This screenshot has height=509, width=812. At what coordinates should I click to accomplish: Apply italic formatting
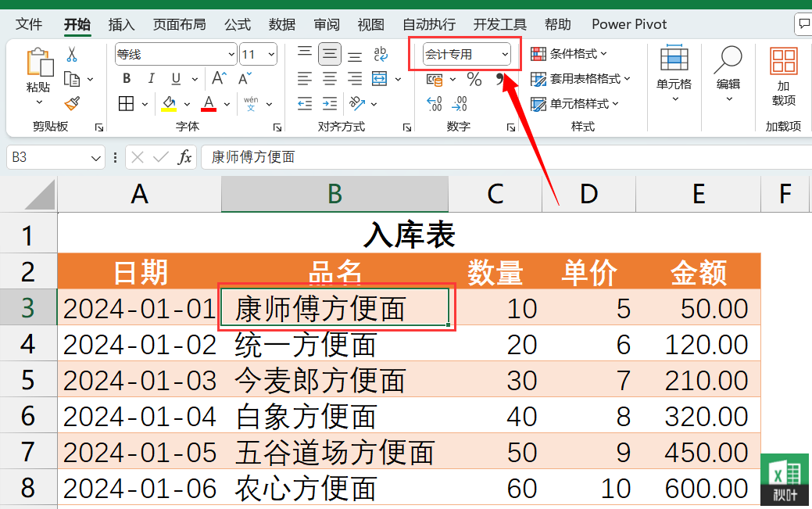click(152, 77)
